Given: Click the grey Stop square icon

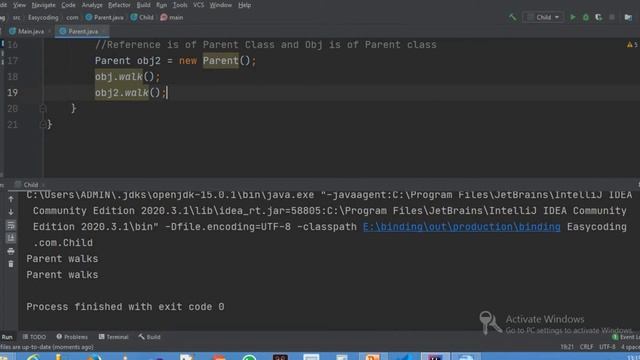Looking at the screenshot, I should 612,17.
